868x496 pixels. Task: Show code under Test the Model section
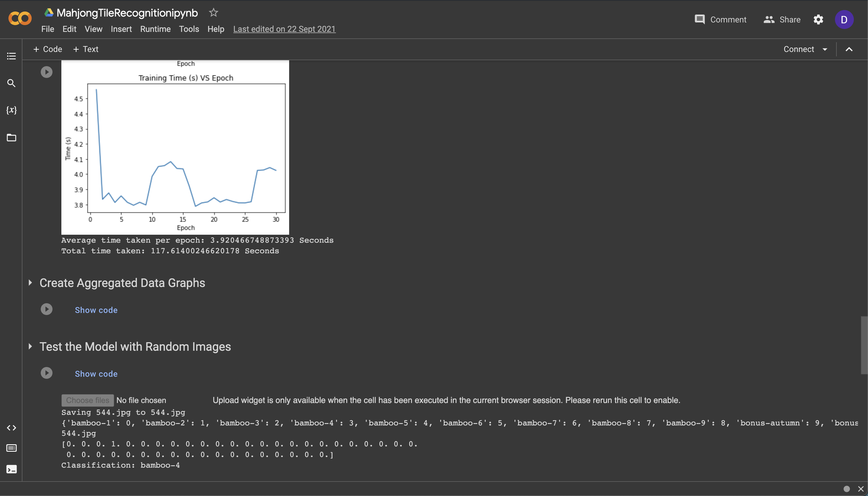(96, 374)
